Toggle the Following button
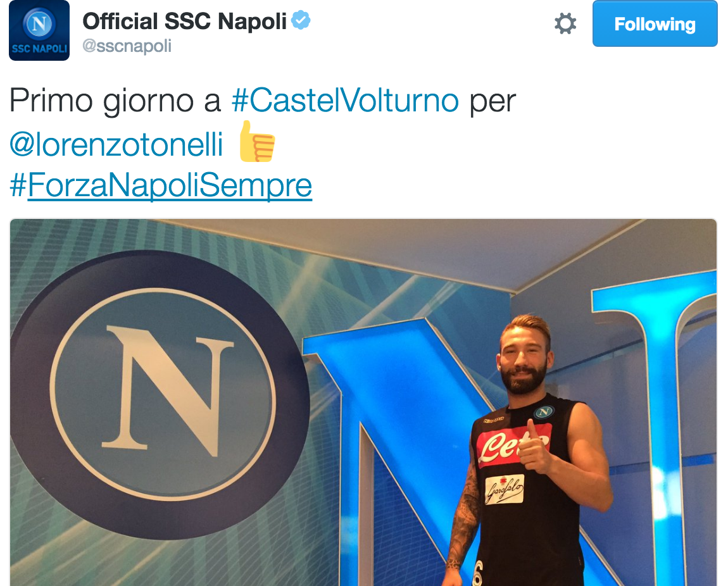Viewport: 728px width, 586px height. [x=655, y=23]
